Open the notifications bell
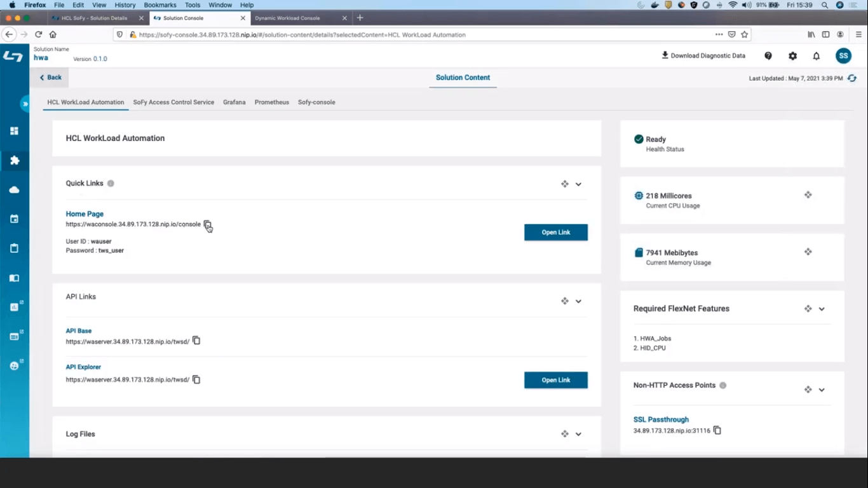Image resolution: width=868 pixels, height=488 pixels. (817, 56)
